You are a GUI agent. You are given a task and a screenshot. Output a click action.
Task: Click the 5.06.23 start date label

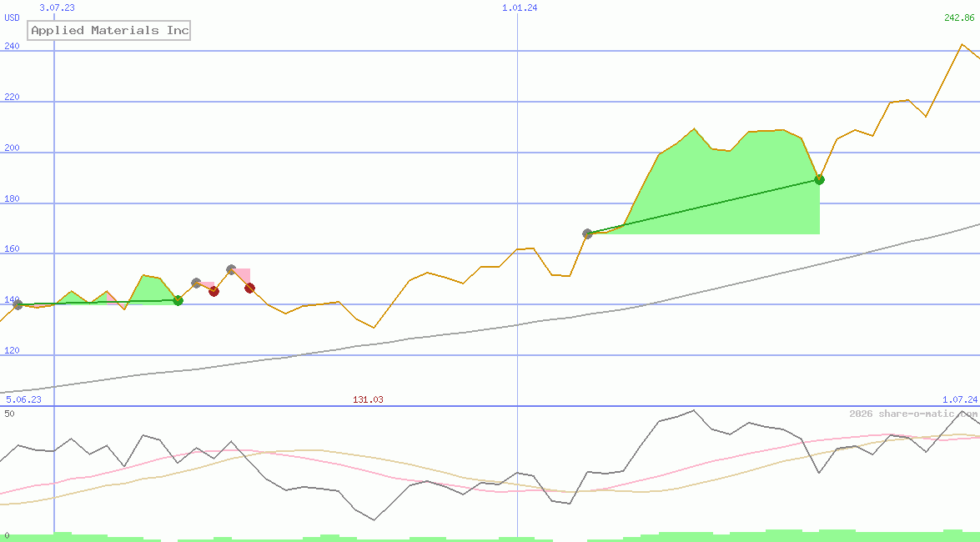click(23, 399)
